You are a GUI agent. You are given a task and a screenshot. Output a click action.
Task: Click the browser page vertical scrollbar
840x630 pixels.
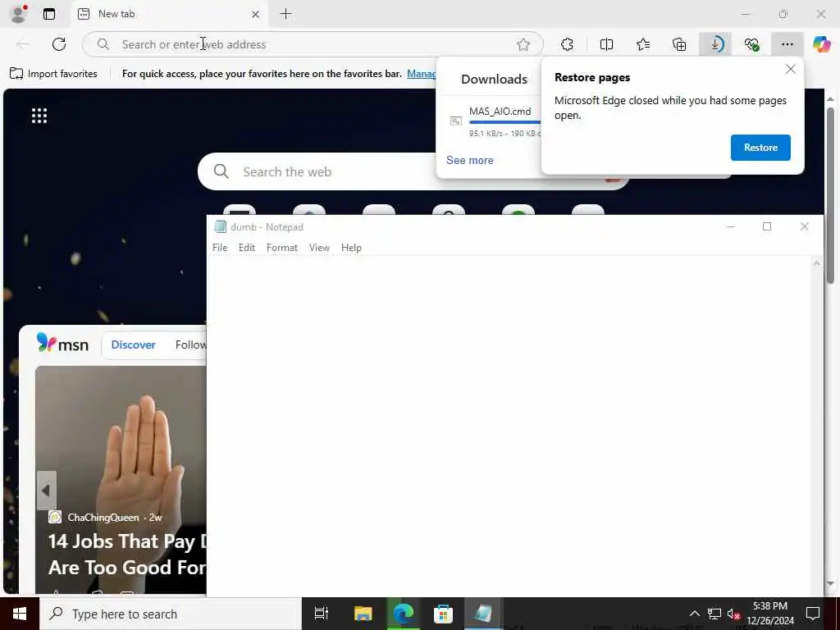click(x=830, y=195)
